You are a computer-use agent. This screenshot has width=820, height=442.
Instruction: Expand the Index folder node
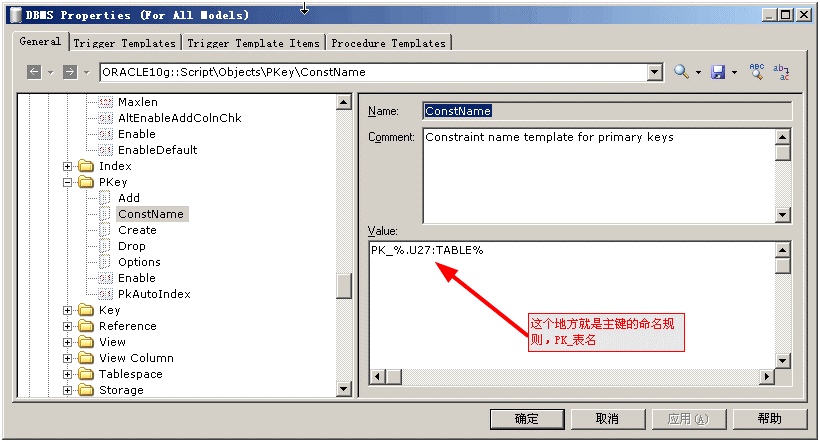(x=67, y=166)
